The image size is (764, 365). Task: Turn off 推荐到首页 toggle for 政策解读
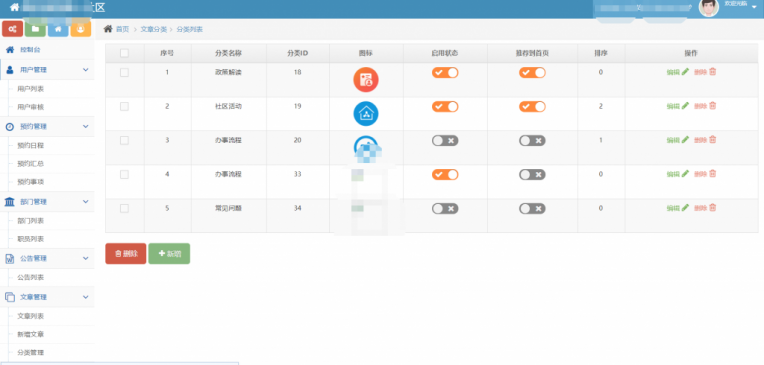(x=532, y=73)
